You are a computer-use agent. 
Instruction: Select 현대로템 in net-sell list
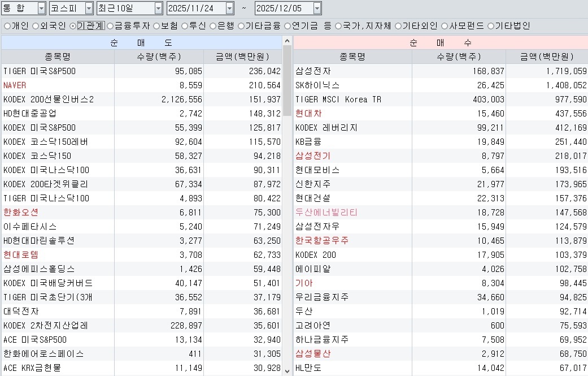point(142,255)
